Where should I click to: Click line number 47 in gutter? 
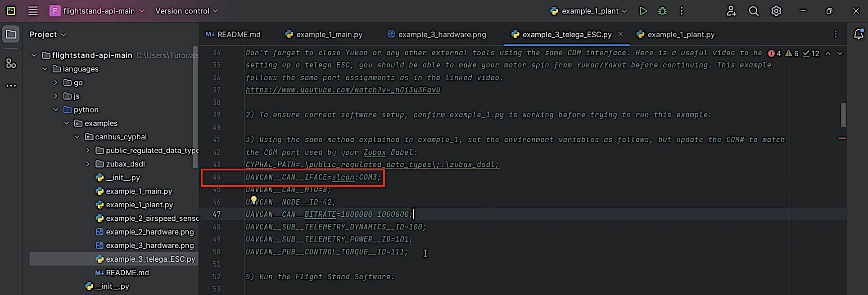(217, 215)
